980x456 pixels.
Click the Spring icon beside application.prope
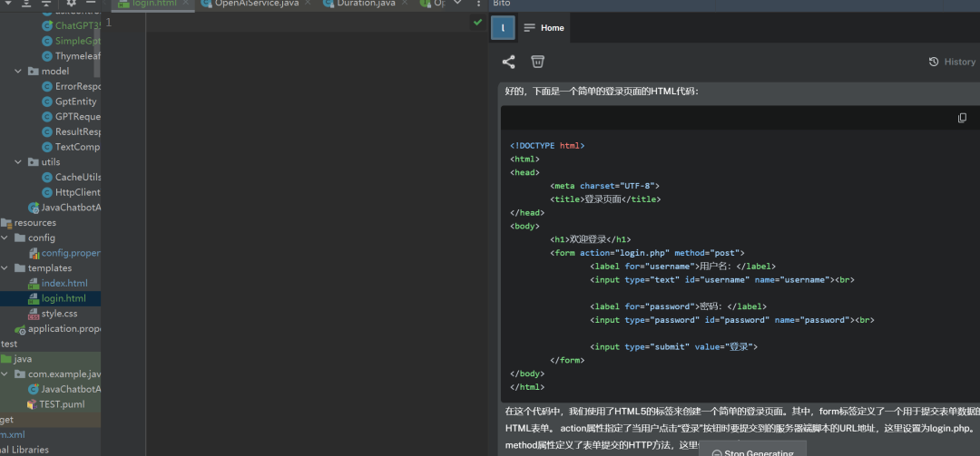coord(20,329)
